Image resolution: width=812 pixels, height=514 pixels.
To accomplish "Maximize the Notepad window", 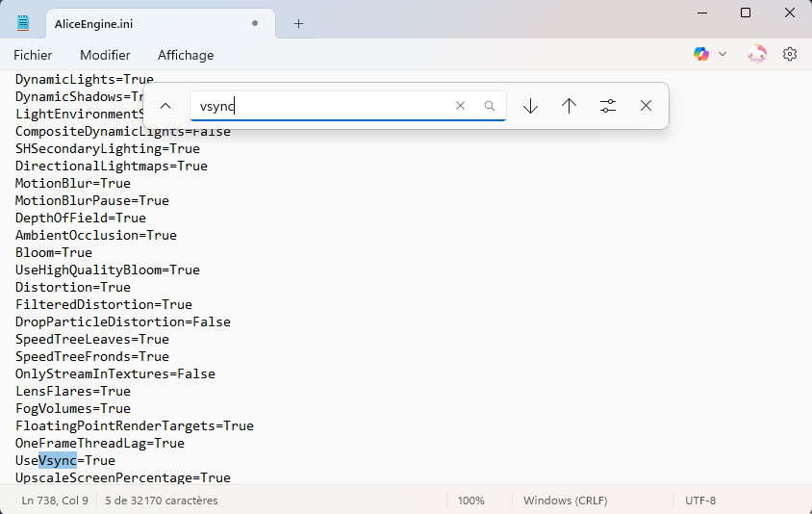I will (746, 13).
